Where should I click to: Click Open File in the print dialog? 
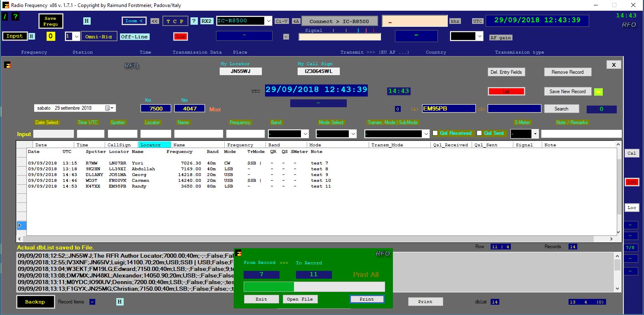pos(300,299)
